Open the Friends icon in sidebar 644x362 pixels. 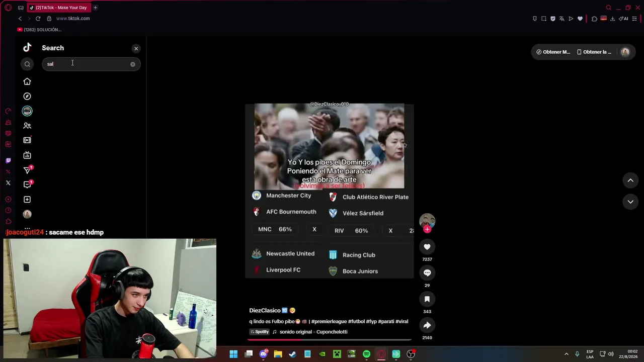point(27,126)
